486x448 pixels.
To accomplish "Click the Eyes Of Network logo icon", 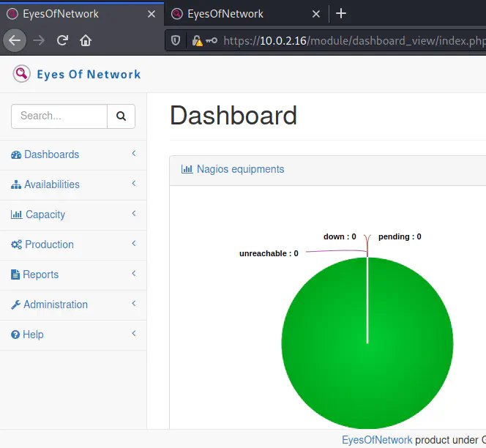I will [22, 73].
